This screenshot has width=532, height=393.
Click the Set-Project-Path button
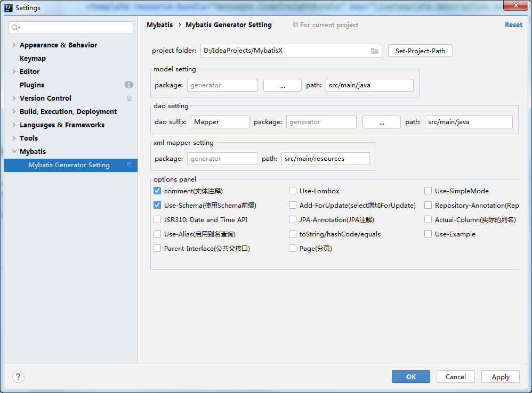click(420, 51)
